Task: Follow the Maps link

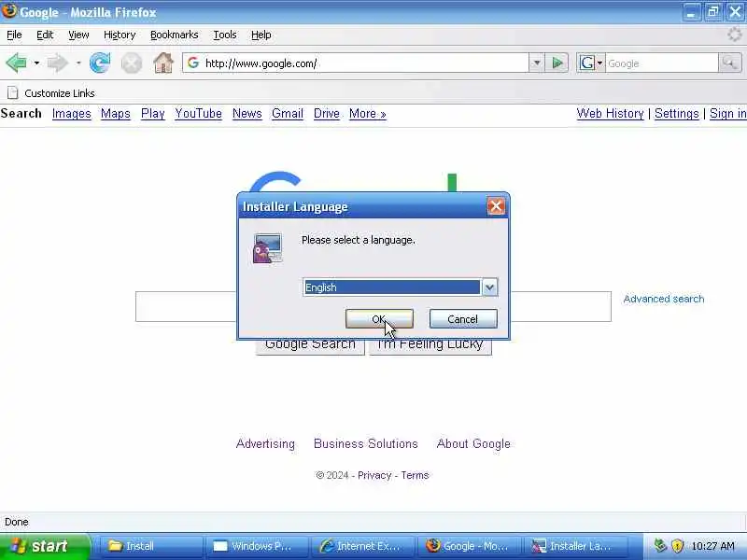Action: click(x=115, y=114)
